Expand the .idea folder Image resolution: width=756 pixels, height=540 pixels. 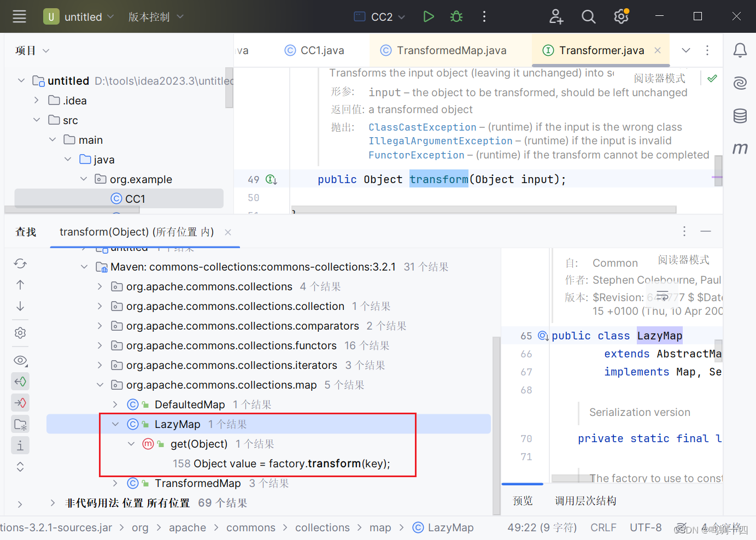coord(37,101)
